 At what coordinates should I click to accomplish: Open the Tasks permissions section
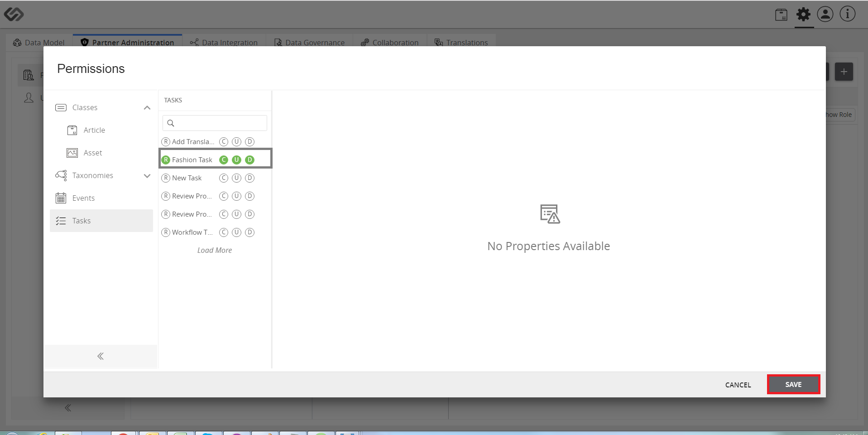[x=101, y=221]
